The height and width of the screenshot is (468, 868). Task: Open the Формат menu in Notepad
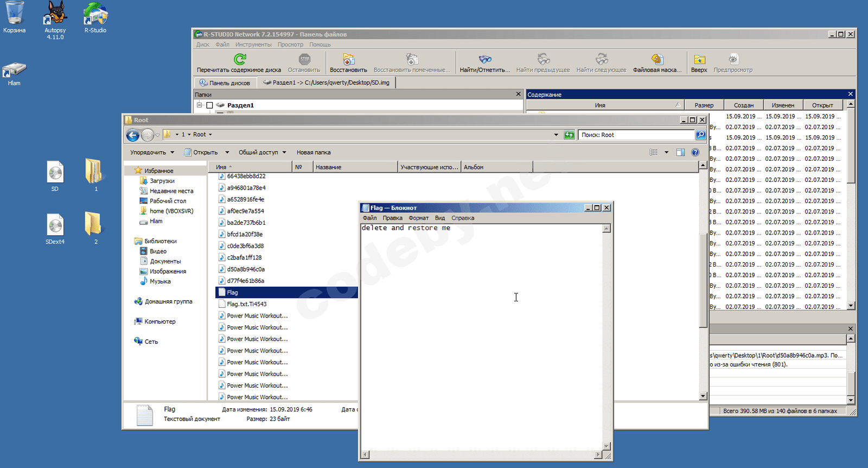tap(418, 218)
